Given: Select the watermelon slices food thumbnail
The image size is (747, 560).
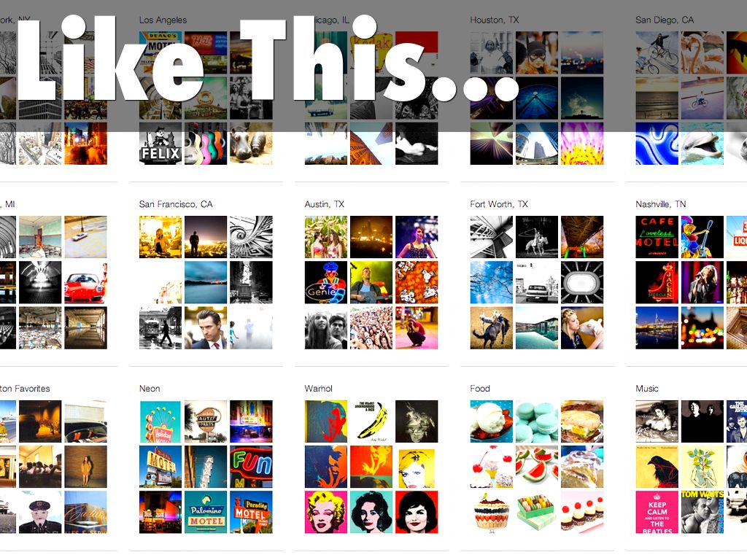Looking at the screenshot, I should (x=537, y=467).
